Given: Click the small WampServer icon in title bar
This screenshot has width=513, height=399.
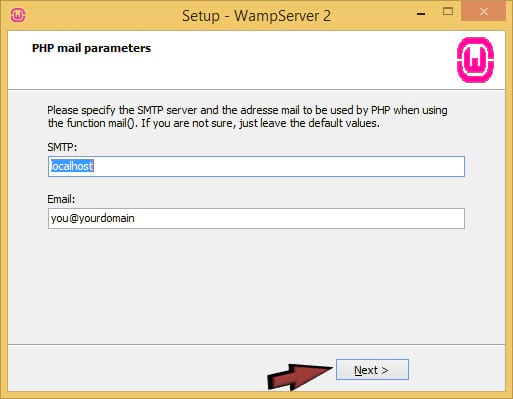Looking at the screenshot, I should [18, 15].
